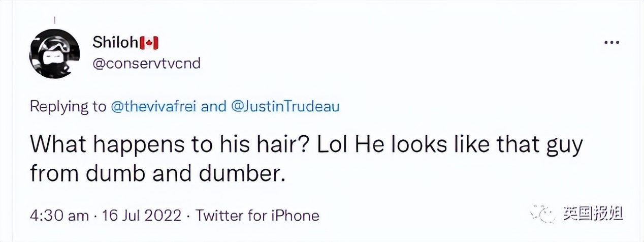Click the word "and" between the mentions

(215, 107)
